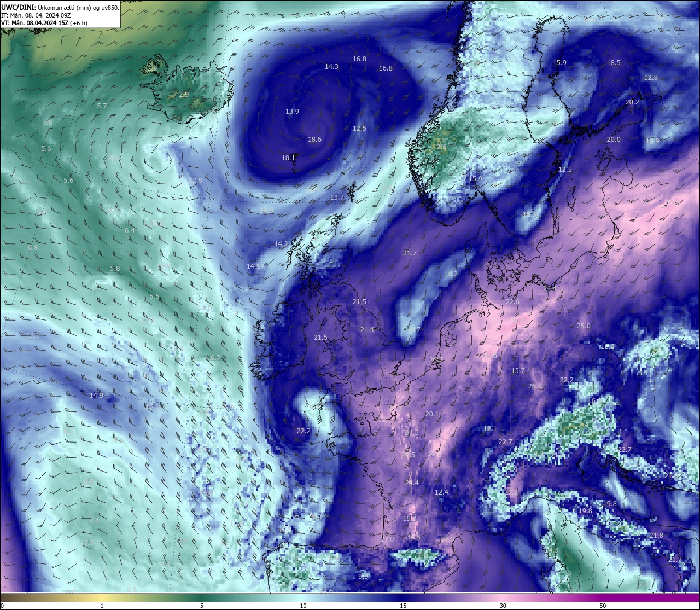Click the 14.2 value near Scotland
Screen dimensions: 700x610
(281, 243)
